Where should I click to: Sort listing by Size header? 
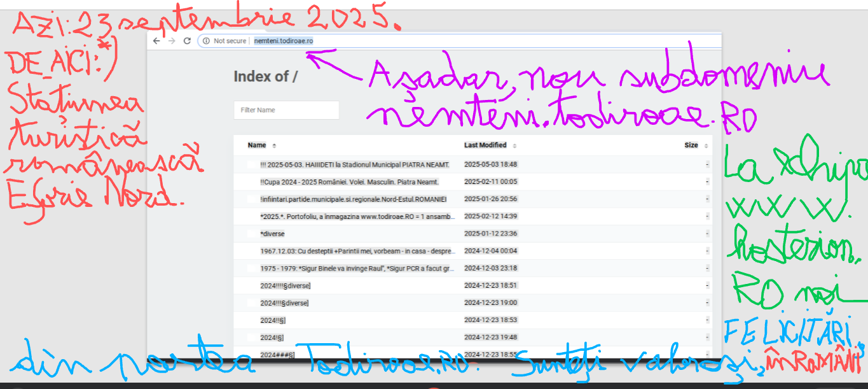pyautogui.click(x=691, y=145)
